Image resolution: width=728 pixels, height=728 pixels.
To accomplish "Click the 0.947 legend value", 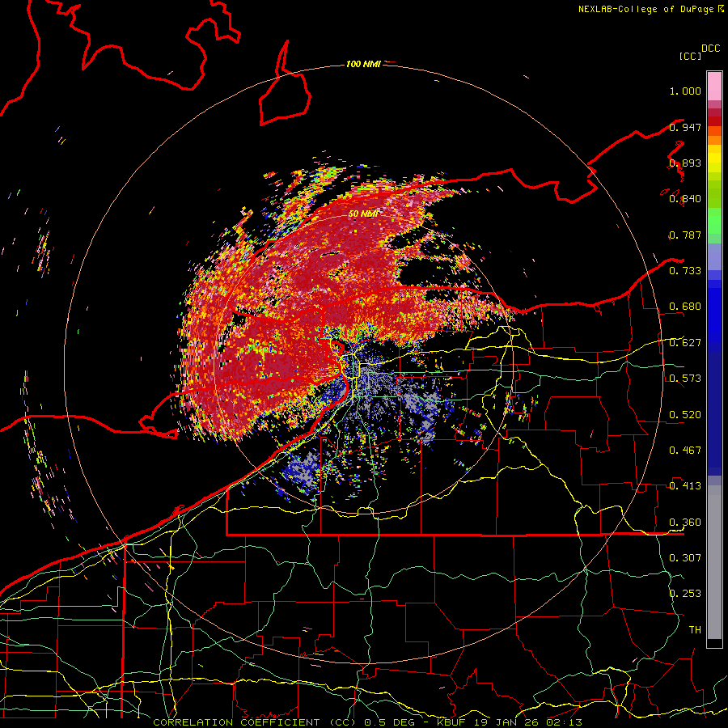I will [x=685, y=127].
